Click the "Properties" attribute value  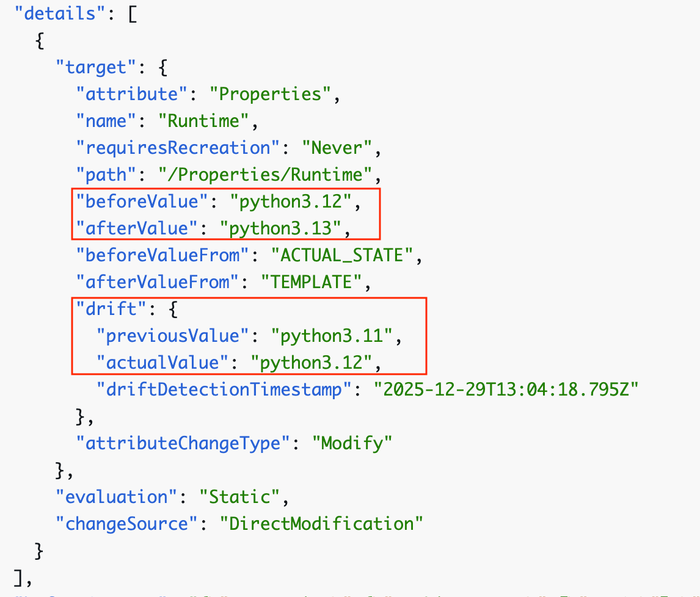[270, 94]
